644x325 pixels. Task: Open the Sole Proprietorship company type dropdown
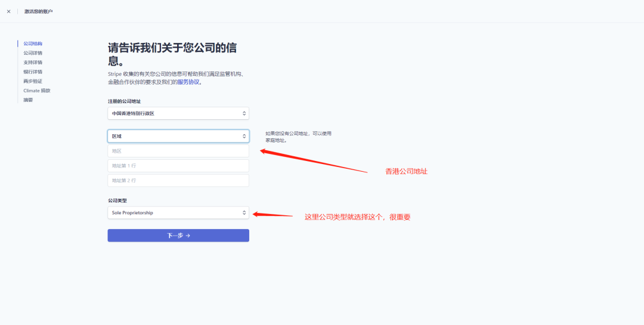coord(178,213)
